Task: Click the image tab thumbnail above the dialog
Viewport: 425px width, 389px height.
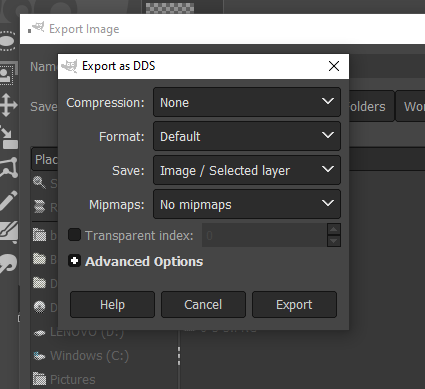Action: 170,7
